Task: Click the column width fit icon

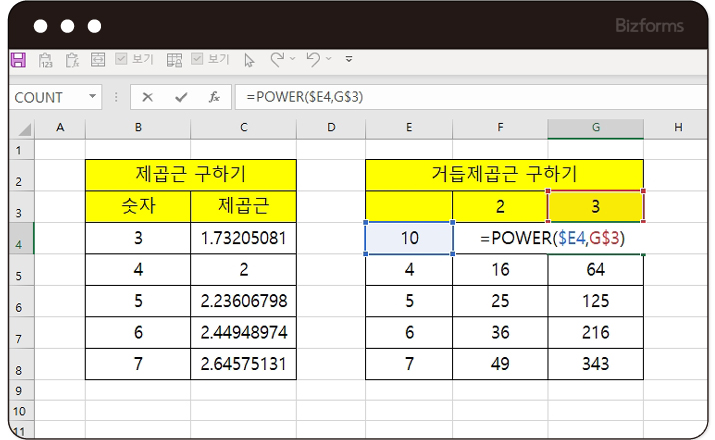Action: point(98,60)
